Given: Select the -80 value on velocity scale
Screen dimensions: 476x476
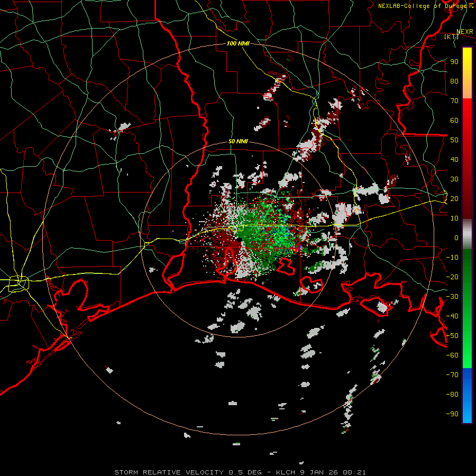Looking at the screenshot, I should [x=452, y=395].
